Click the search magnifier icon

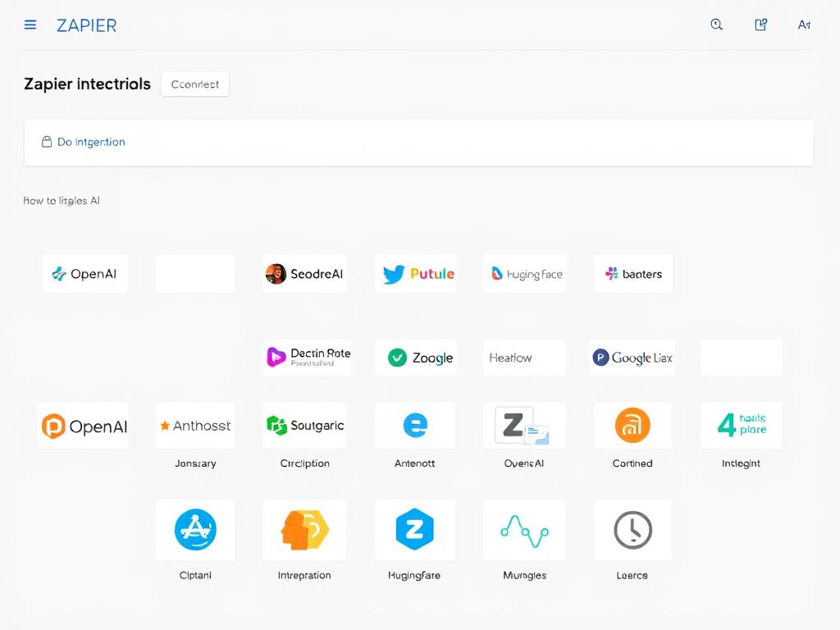(716, 25)
